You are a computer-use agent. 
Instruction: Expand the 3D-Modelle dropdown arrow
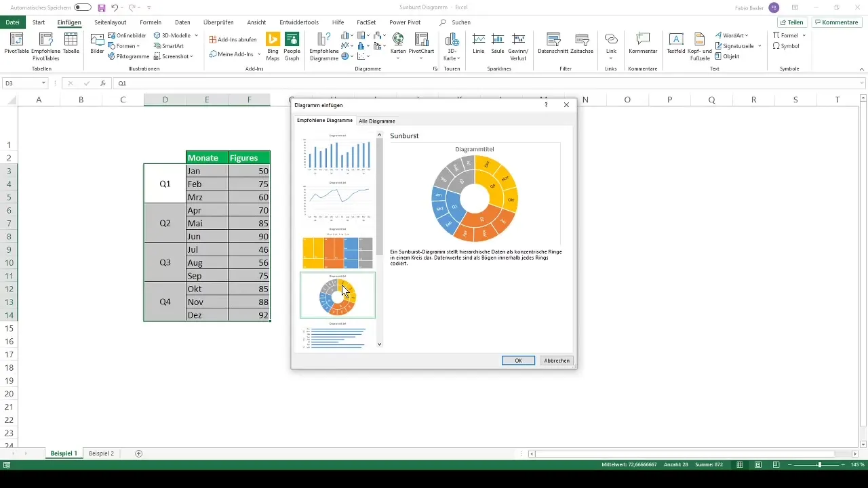click(197, 35)
